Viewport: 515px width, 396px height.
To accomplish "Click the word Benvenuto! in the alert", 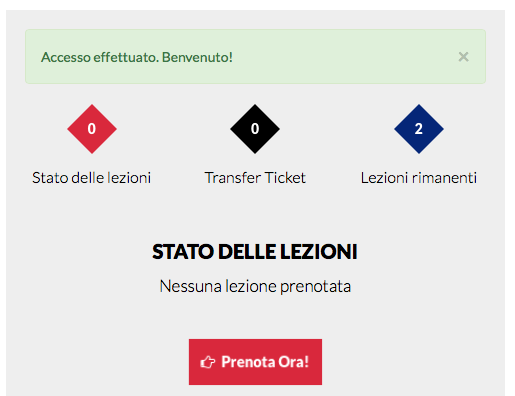I will [x=197, y=57].
